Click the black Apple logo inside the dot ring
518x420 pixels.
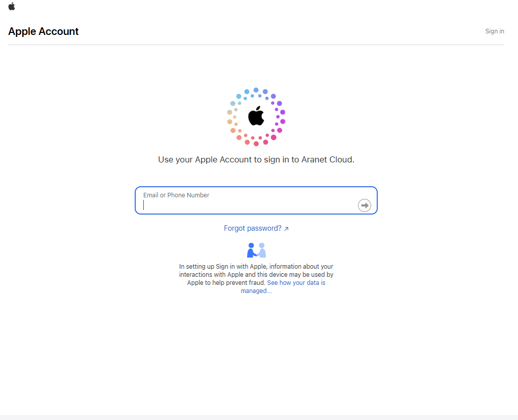click(256, 116)
